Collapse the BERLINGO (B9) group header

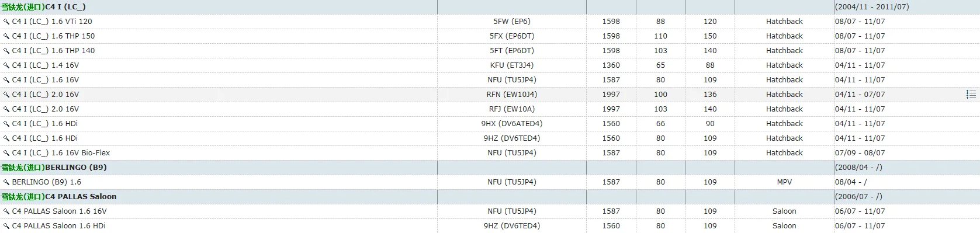[x=54, y=168]
